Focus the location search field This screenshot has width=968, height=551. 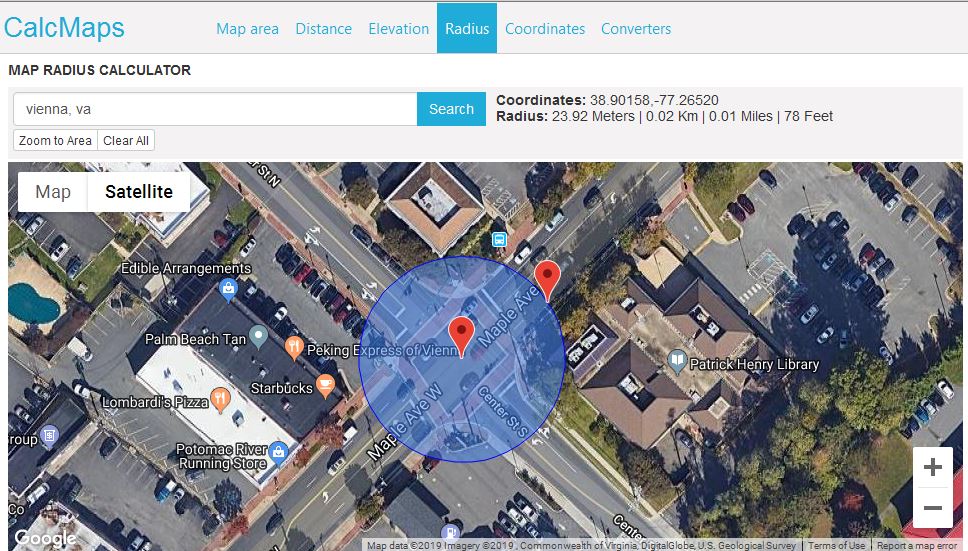point(215,109)
